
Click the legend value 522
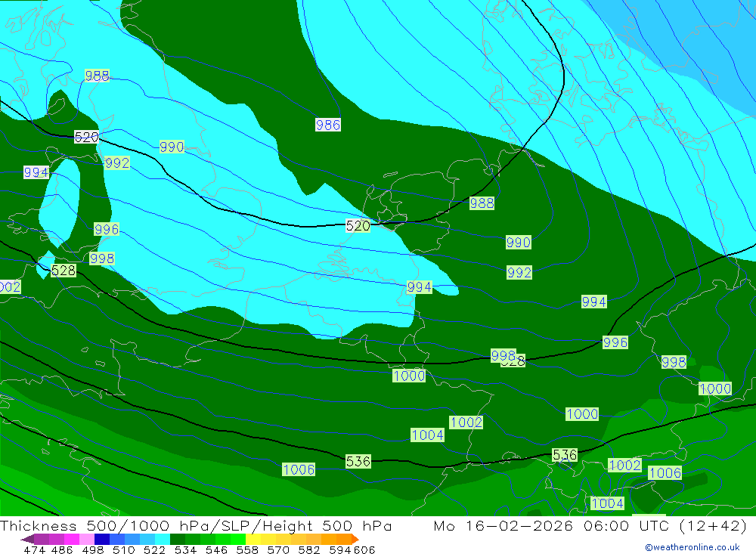click(x=154, y=549)
